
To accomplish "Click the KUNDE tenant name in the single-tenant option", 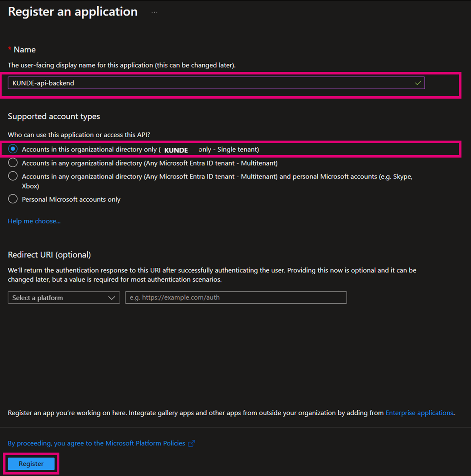I will 176,150.
